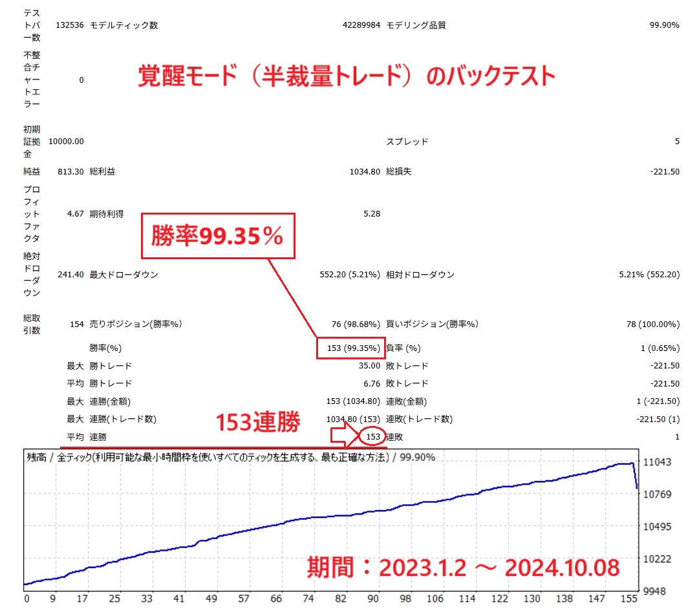697x616 pixels.
Task: Click the 買いポジション(勝率%) label
Action: tap(432, 324)
